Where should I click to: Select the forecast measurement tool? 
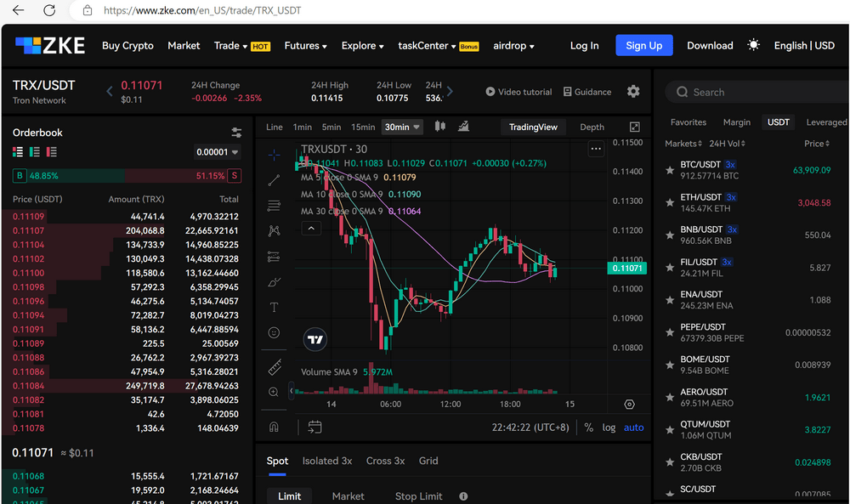pyautogui.click(x=275, y=257)
